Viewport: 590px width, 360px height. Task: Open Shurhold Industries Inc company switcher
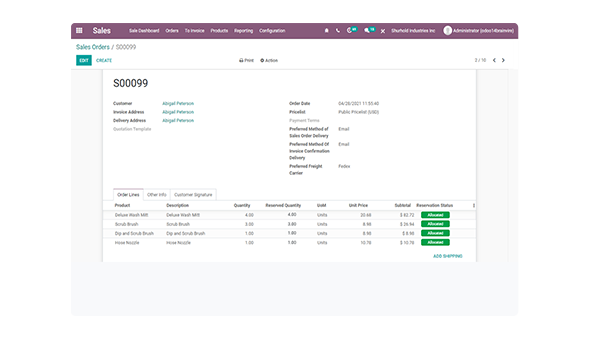click(413, 31)
